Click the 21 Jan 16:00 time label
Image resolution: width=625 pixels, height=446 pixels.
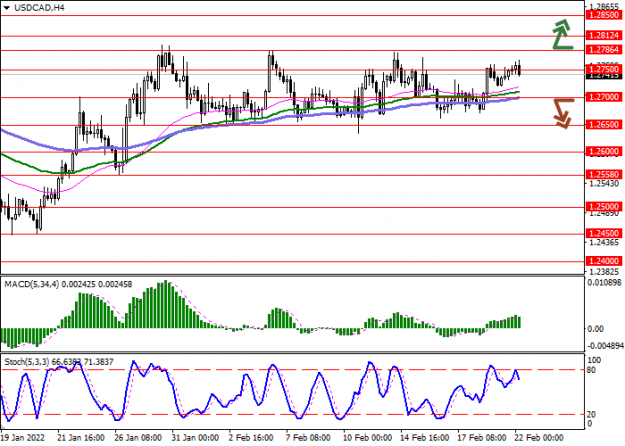[81, 438]
